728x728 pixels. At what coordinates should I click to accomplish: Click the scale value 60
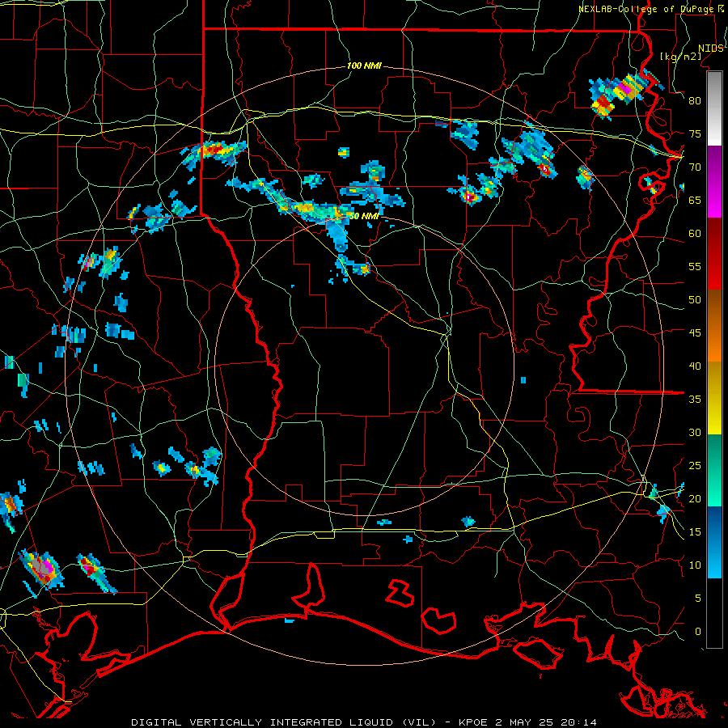click(x=695, y=234)
